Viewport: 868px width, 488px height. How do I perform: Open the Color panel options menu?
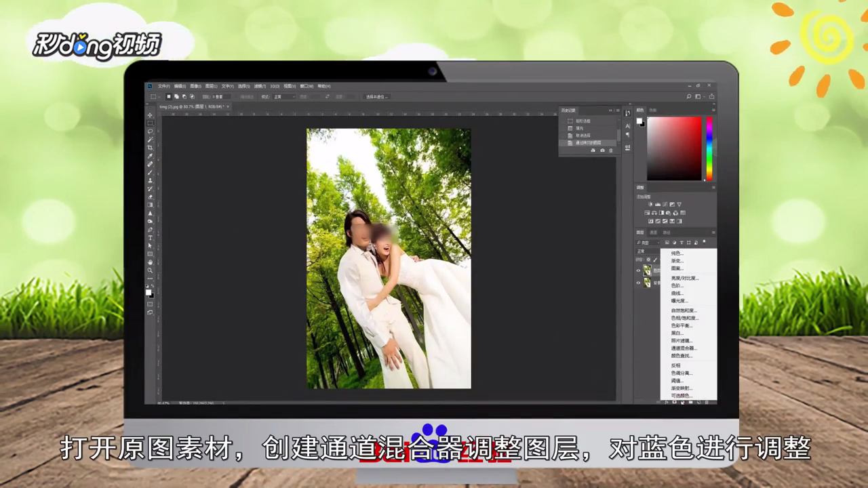pos(713,110)
